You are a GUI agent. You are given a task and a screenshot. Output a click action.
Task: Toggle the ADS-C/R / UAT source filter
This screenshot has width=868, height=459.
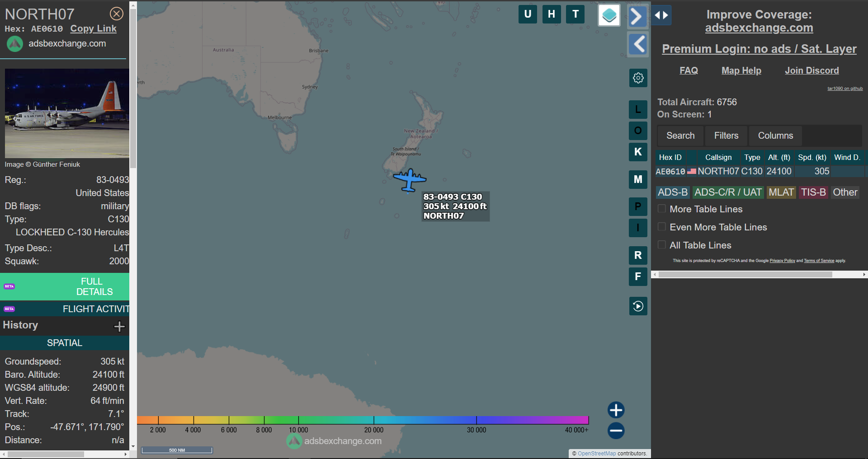tap(728, 192)
